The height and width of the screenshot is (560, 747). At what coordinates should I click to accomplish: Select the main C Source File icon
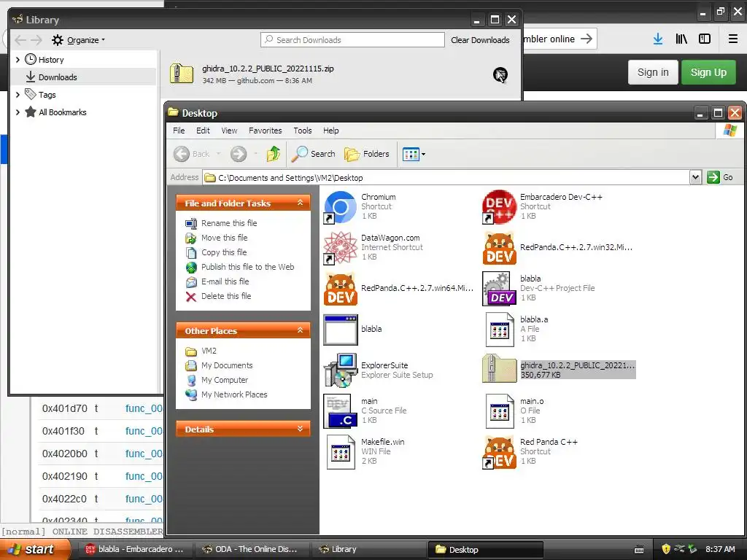click(340, 411)
